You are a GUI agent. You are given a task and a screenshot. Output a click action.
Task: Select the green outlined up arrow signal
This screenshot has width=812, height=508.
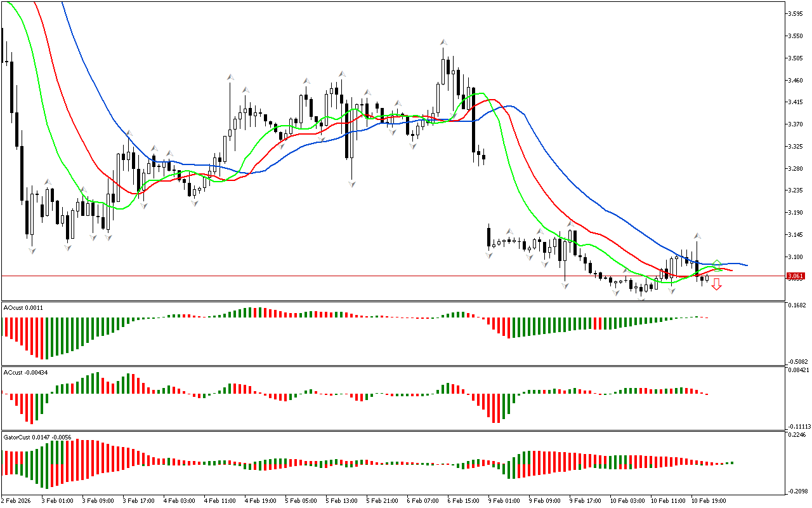(x=716, y=263)
